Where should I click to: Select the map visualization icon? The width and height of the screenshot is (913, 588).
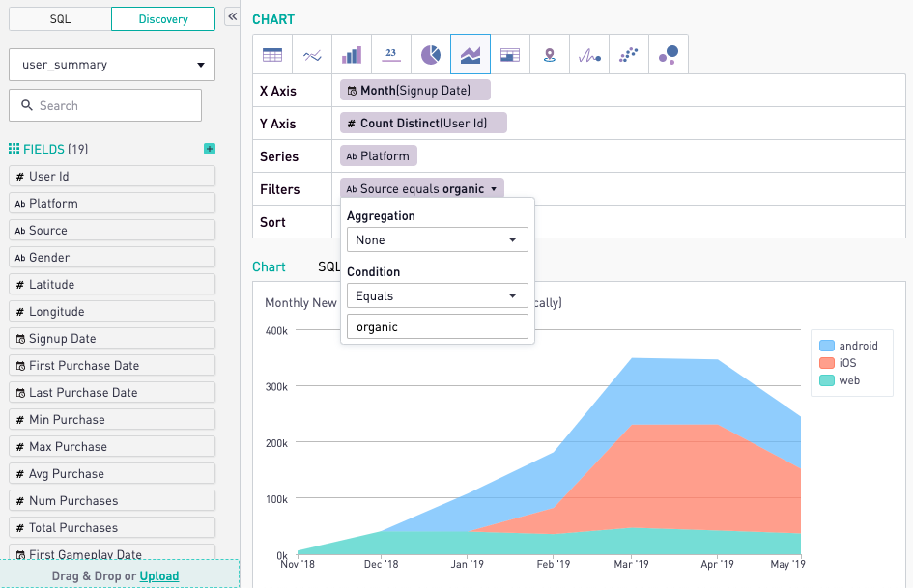pos(549,54)
